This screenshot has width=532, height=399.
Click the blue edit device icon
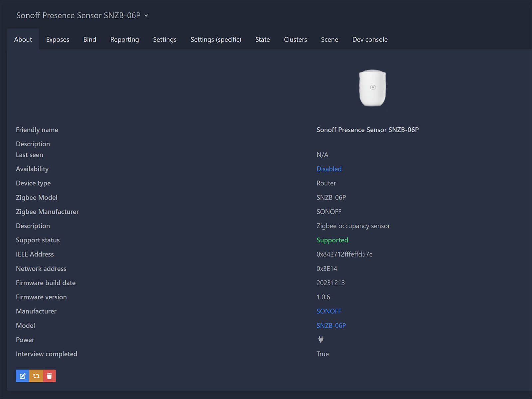coord(22,376)
